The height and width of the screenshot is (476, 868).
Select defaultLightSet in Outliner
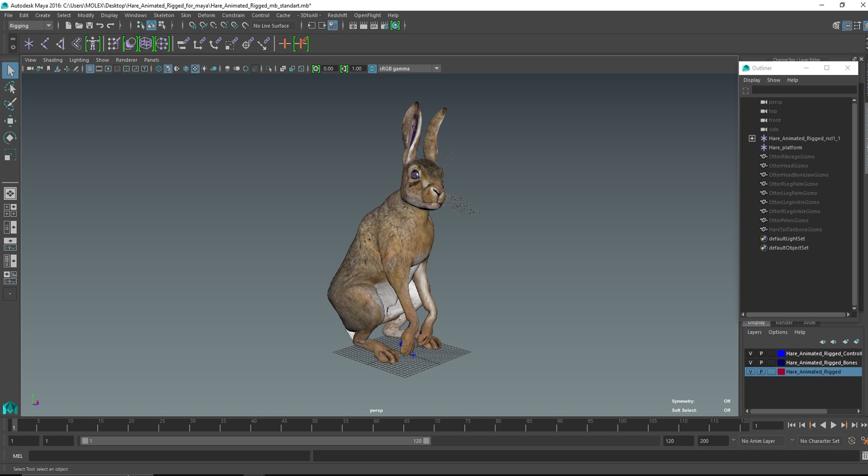pyautogui.click(x=787, y=238)
